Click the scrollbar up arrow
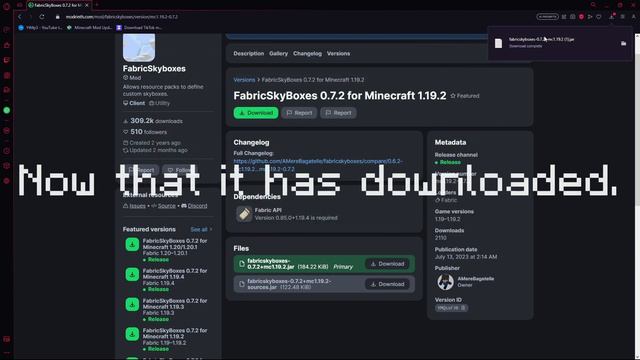 pos(637,36)
